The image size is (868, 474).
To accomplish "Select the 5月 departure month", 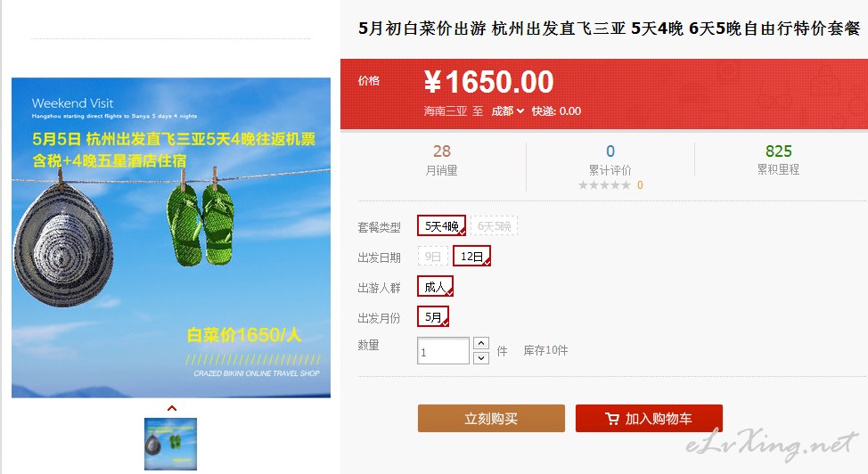I will click(x=433, y=317).
